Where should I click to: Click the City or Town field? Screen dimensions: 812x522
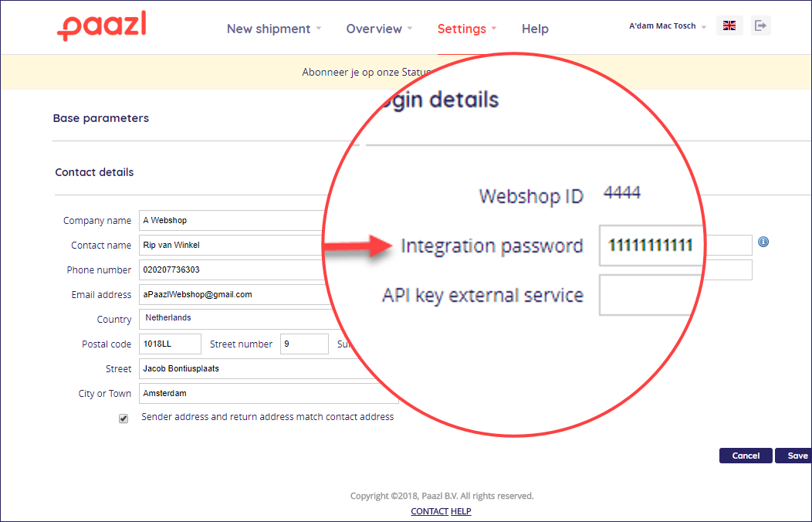pyautogui.click(x=269, y=394)
